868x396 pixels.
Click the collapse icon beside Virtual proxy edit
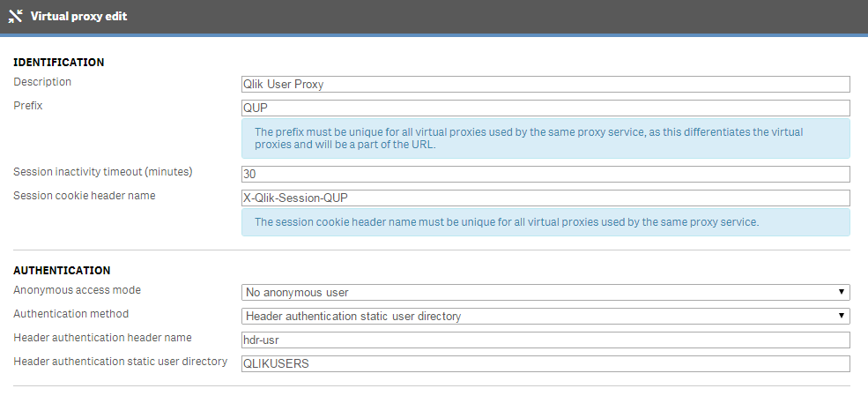pos(15,16)
